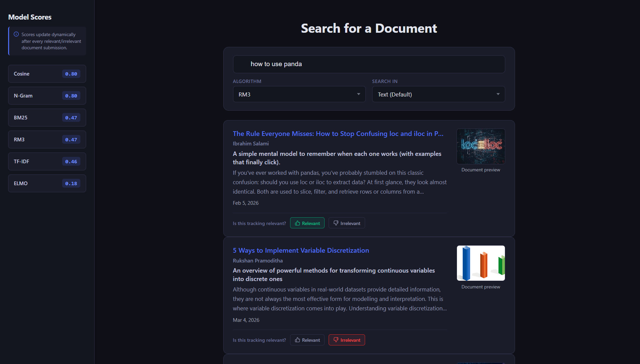Click the thumbs-down icon on loc and iloc article
The image size is (640, 364).
(x=336, y=223)
